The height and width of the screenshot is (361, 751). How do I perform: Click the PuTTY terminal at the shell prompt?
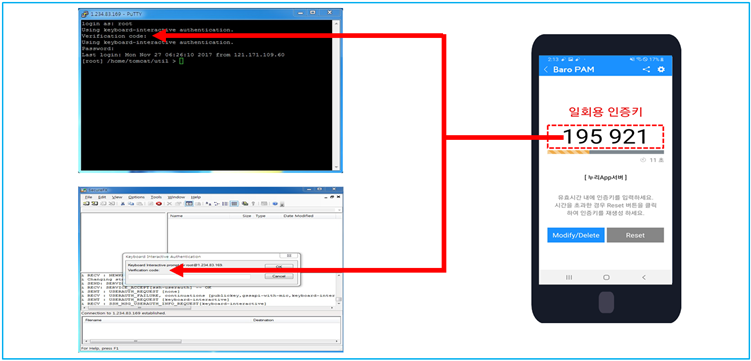181,61
